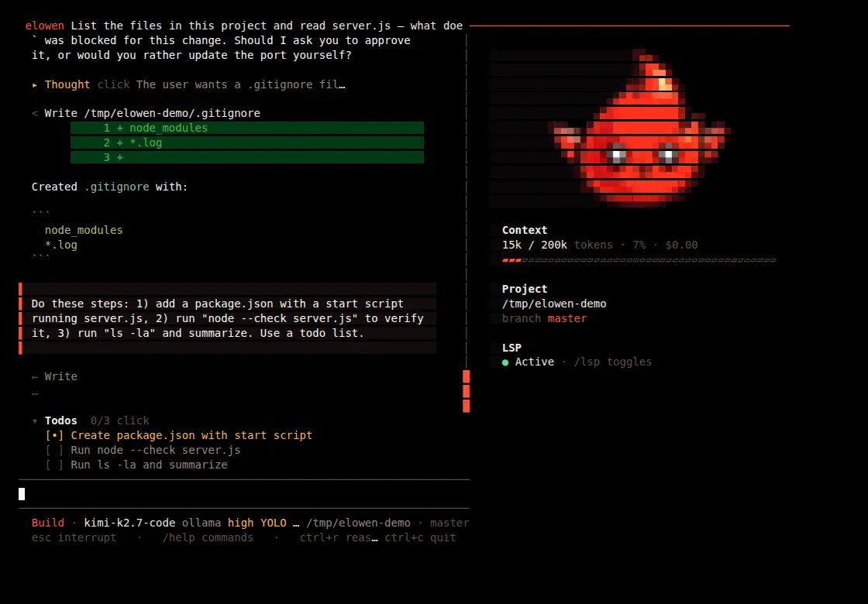Click the '7%' context percentage

(639, 245)
